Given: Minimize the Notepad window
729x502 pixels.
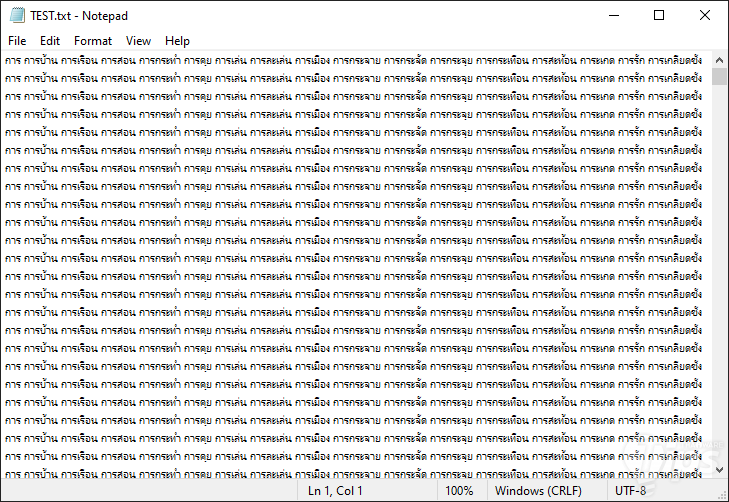Looking at the screenshot, I should [x=614, y=15].
